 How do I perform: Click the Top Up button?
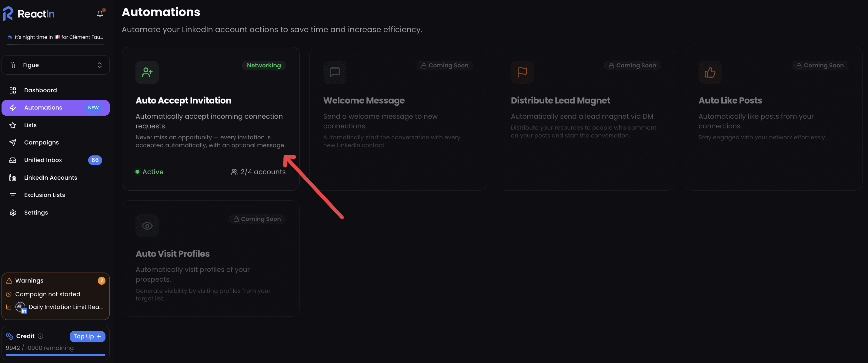87,336
